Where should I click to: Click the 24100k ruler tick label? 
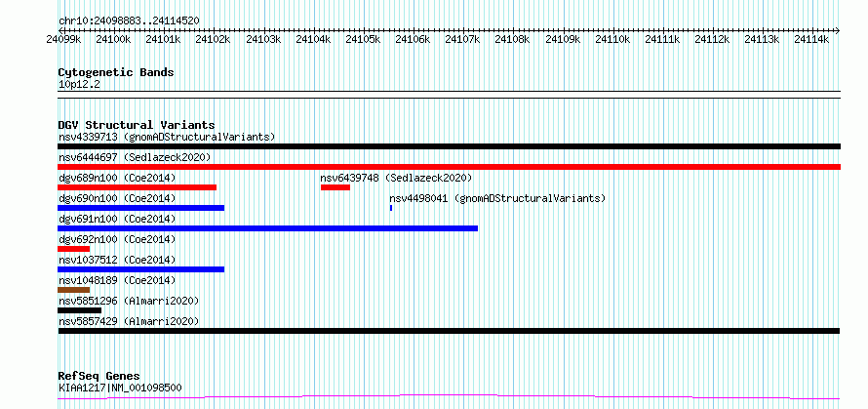click(113, 39)
